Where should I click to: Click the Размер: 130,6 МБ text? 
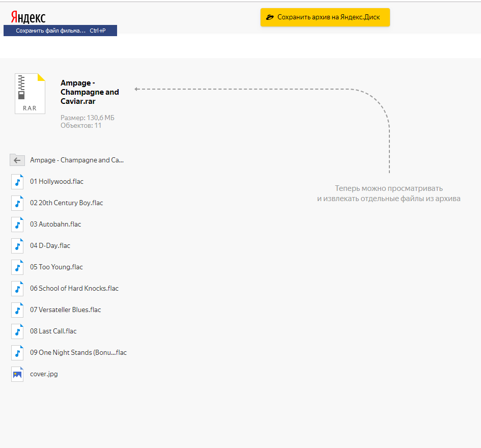(x=88, y=118)
